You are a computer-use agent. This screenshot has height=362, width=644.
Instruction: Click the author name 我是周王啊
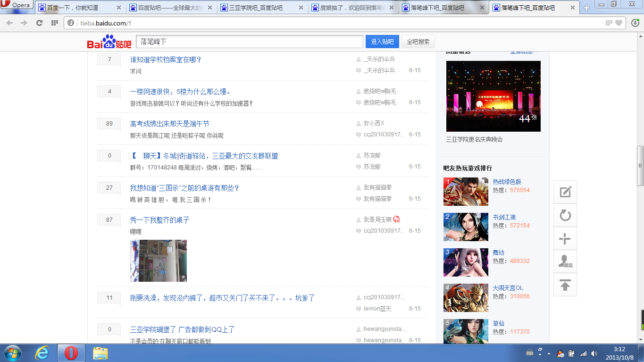pos(377,219)
